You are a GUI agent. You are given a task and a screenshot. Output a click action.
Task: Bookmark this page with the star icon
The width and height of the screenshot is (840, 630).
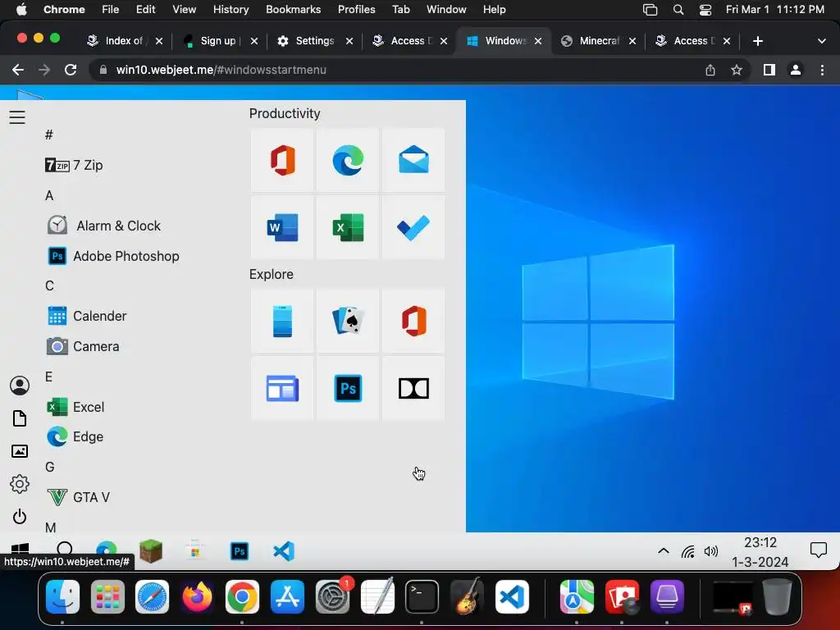pyautogui.click(x=737, y=70)
